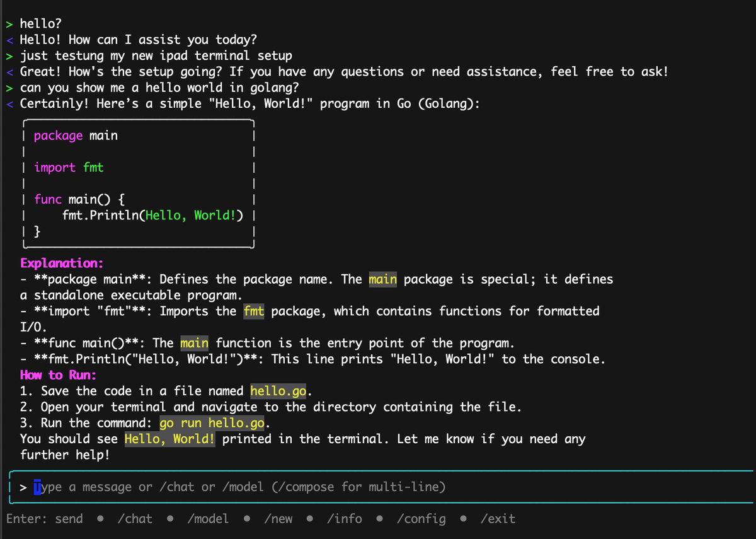Click the text cursor in the prompt line
This screenshot has height=539, width=756.
tap(38, 485)
